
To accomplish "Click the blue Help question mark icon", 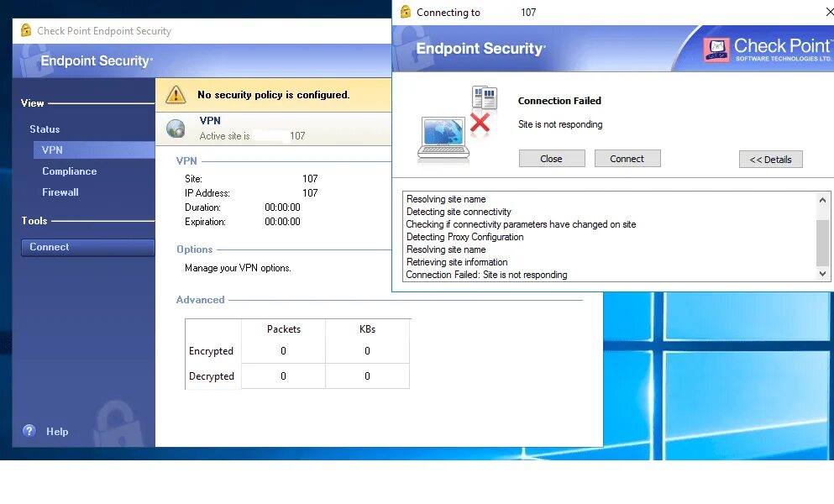I will [x=29, y=431].
